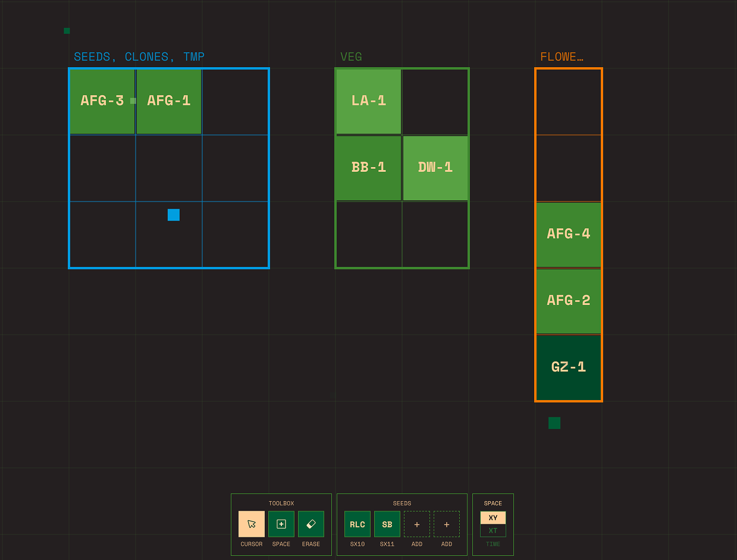Click the VEG zone header

point(351,56)
